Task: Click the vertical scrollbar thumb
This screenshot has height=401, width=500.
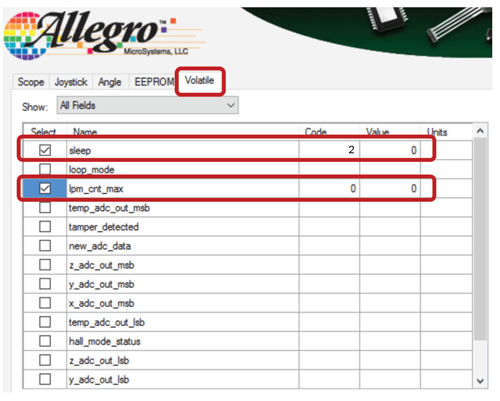Action: (480, 239)
